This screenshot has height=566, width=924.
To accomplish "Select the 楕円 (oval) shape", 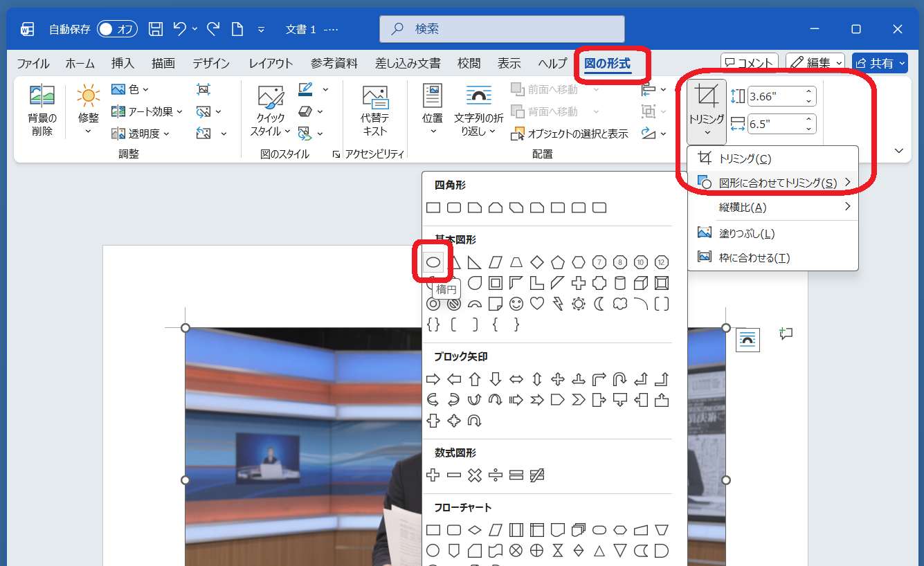I will coord(433,262).
